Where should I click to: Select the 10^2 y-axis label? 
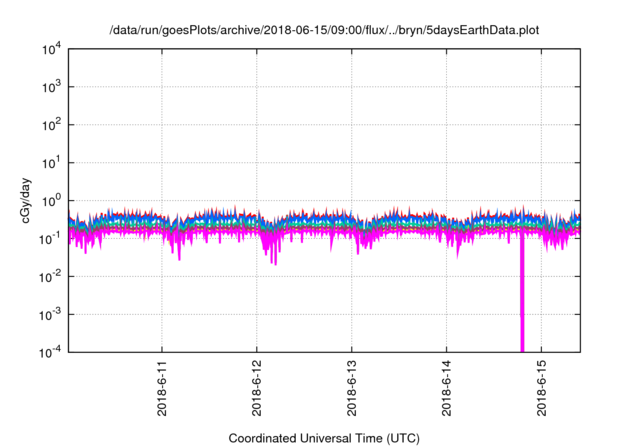(x=51, y=125)
